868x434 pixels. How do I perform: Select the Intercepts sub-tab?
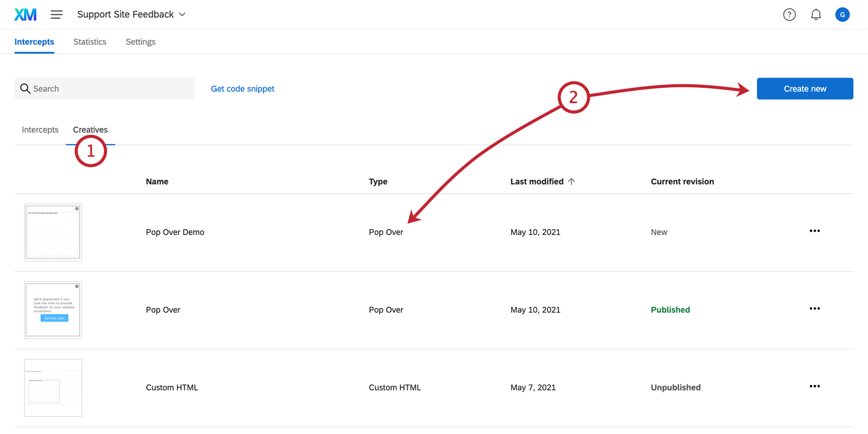click(40, 130)
